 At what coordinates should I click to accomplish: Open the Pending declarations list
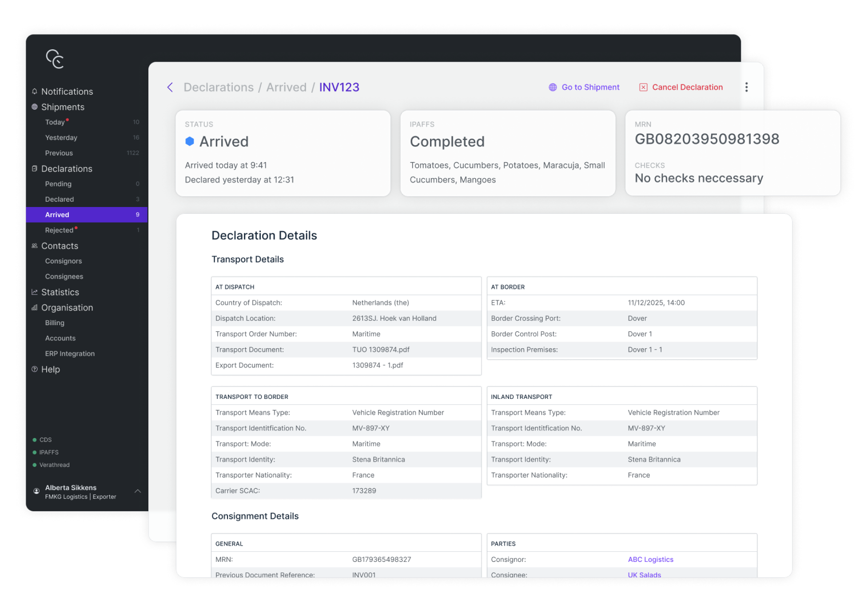click(x=58, y=184)
